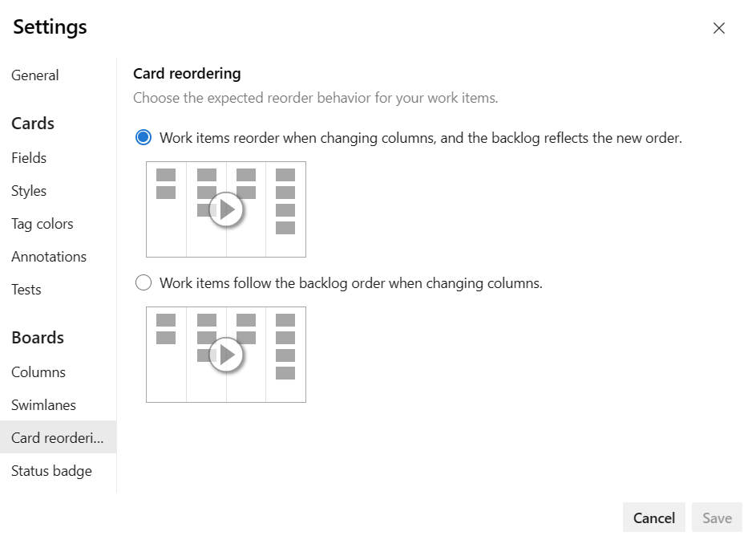The width and height of the screenshot is (756, 544).
Task: Select 'Work items follow the backlog order' option
Action: pos(144,283)
